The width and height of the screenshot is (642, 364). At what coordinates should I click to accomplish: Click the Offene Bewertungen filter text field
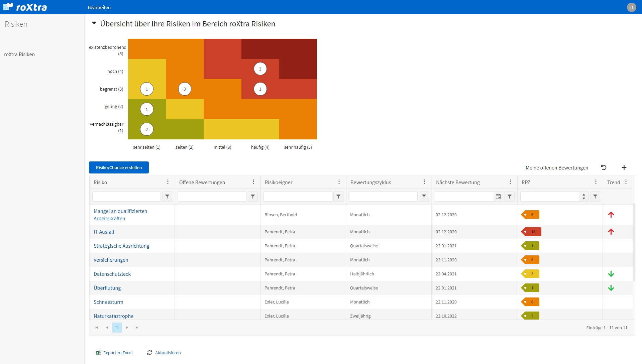212,197
